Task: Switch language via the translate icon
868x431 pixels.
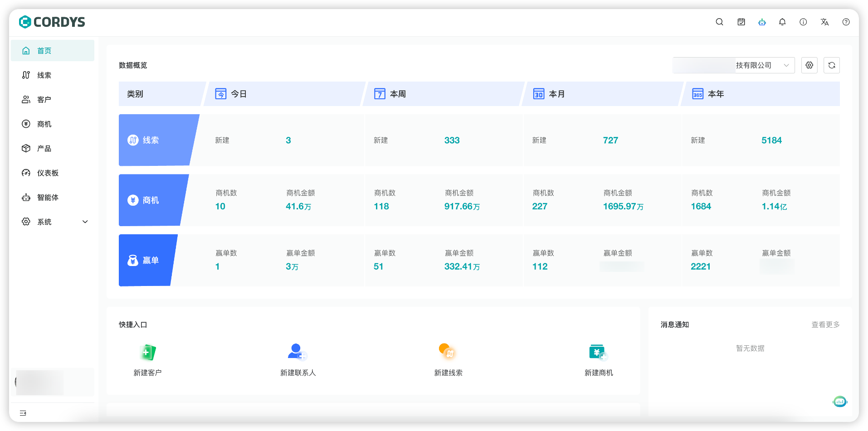Action: coord(824,22)
